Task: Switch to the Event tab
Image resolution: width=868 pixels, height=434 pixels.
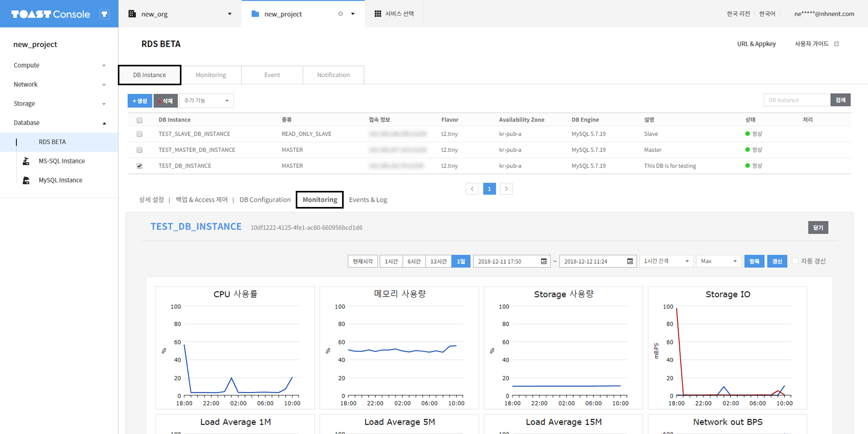Action: [x=272, y=75]
